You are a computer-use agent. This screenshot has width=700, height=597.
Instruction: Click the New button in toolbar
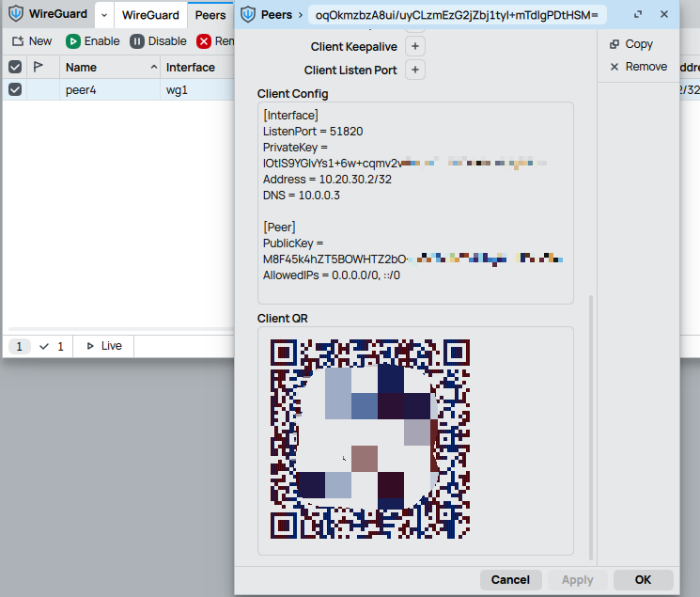click(32, 41)
